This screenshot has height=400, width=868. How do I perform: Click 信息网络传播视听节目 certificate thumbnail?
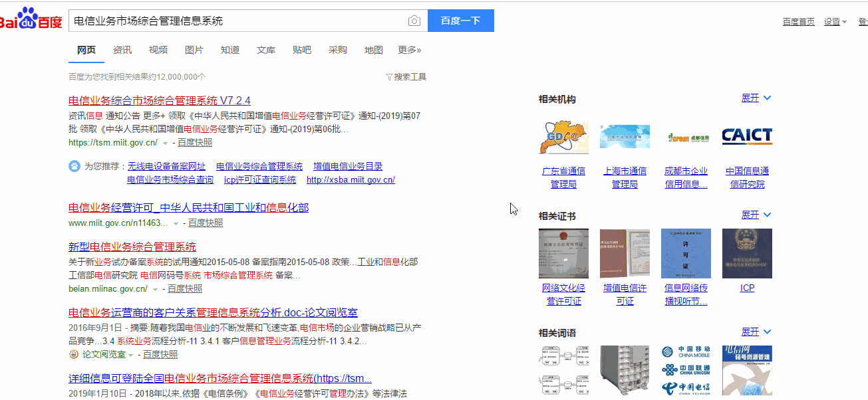(x=686, y=253)
